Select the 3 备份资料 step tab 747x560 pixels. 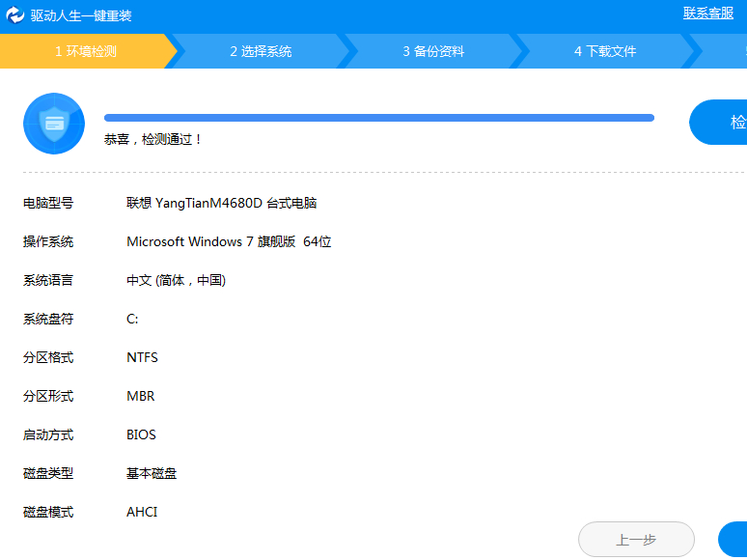tap(433, 51)
